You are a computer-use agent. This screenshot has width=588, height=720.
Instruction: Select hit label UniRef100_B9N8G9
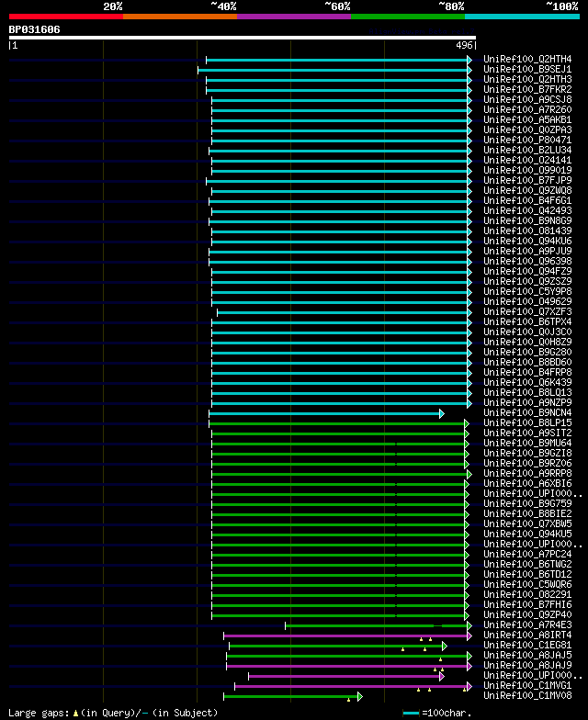(x=527, y=220)
